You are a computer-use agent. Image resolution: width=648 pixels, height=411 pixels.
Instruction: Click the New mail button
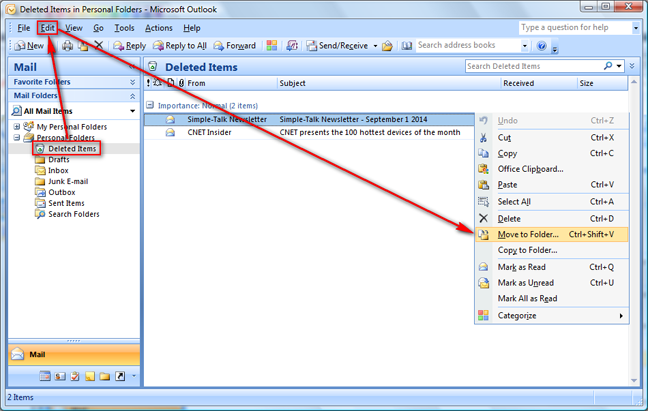tap(28, 46)
